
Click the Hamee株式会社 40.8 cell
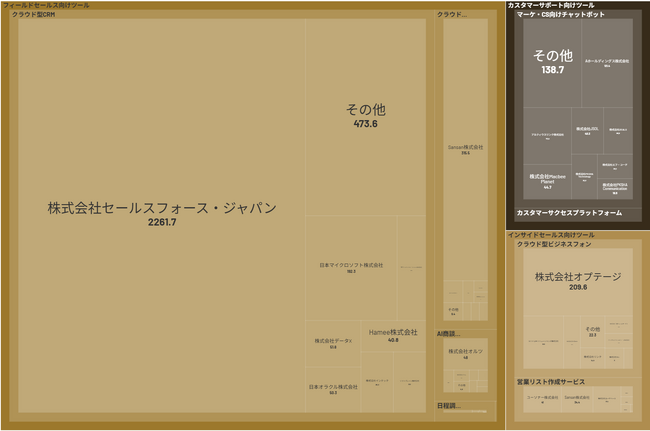pyautogui.click(x=393, y=336)
